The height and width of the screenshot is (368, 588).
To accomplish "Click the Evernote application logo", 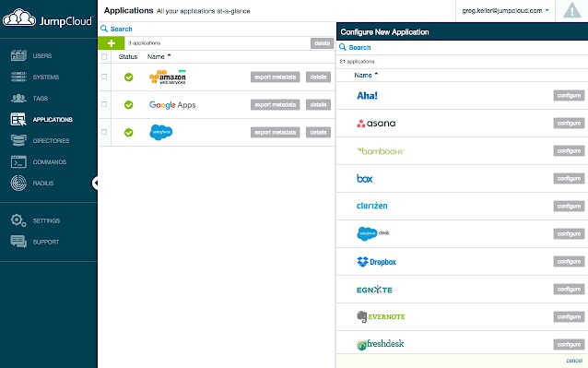I will [381, 317].
